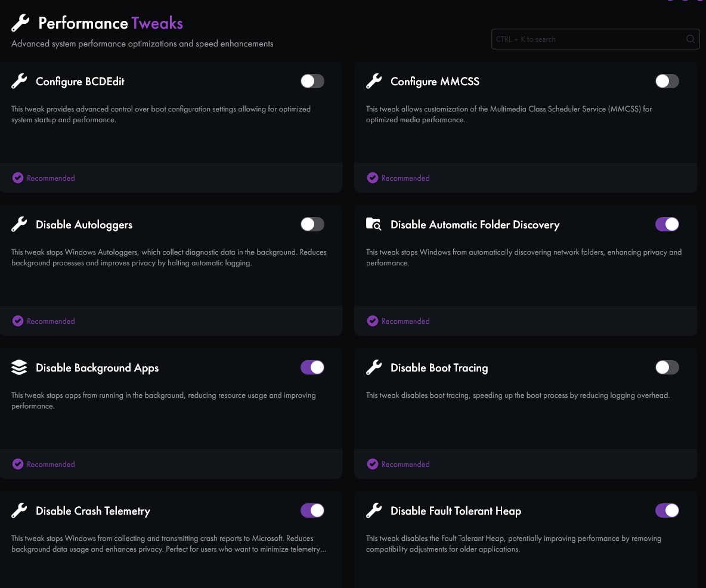
Task: Enable the Disable Boot Tracing toggle
Action: tap(667, 367)
